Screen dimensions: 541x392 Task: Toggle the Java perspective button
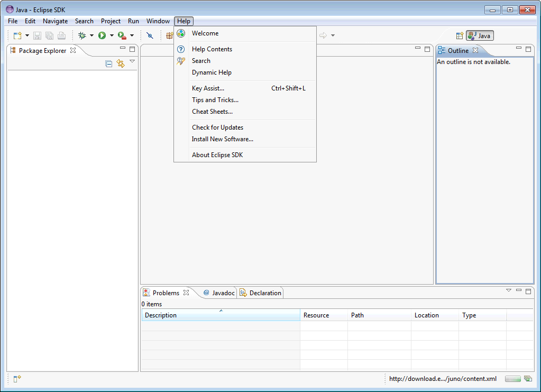pos(480,35)
